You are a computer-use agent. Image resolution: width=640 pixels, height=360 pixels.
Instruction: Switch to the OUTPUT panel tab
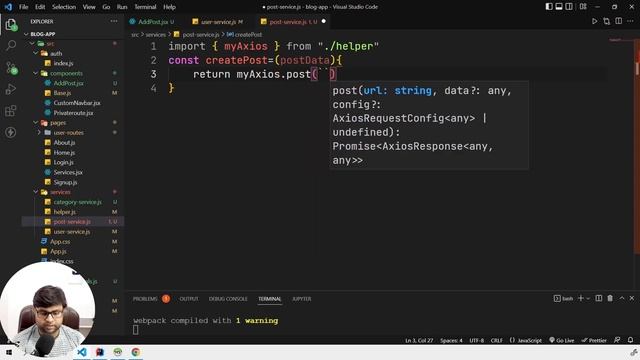click(x=189, y=299)
